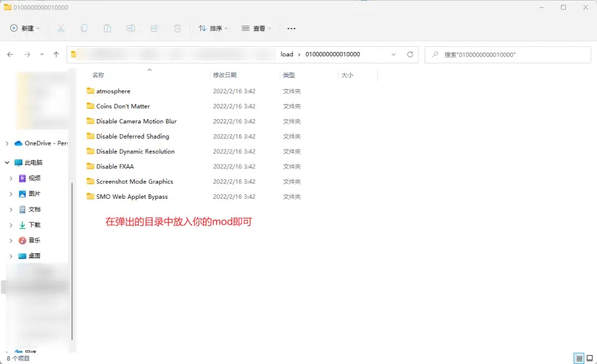Click the Refresh icon
Viewport: 597px width, 364px height.
[410, 54]
